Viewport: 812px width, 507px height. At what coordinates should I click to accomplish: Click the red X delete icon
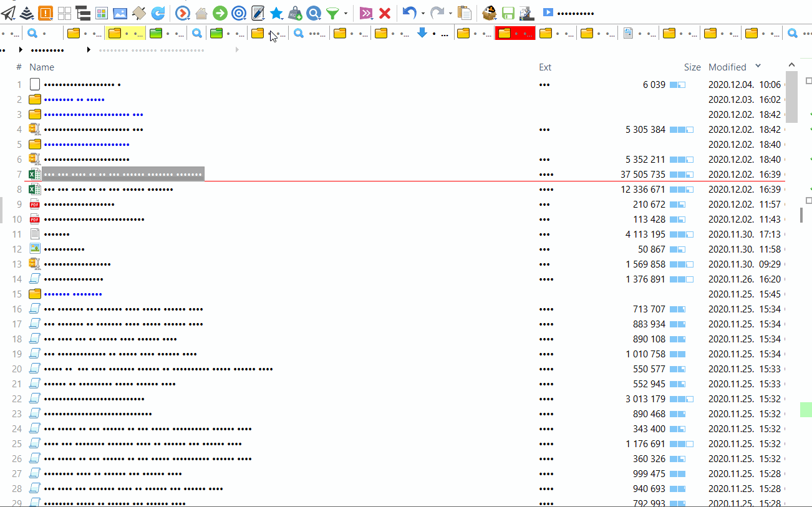pyautogui.click(x=385, y=12)
